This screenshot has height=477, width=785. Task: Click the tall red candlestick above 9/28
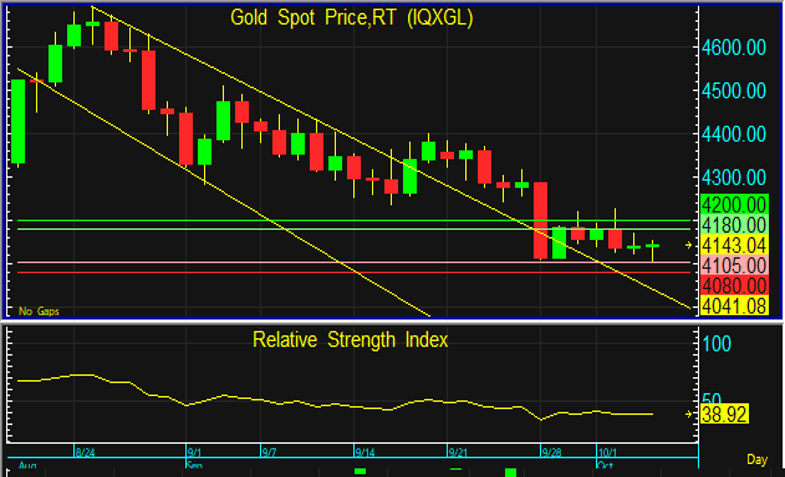click(x=540, y=220)
